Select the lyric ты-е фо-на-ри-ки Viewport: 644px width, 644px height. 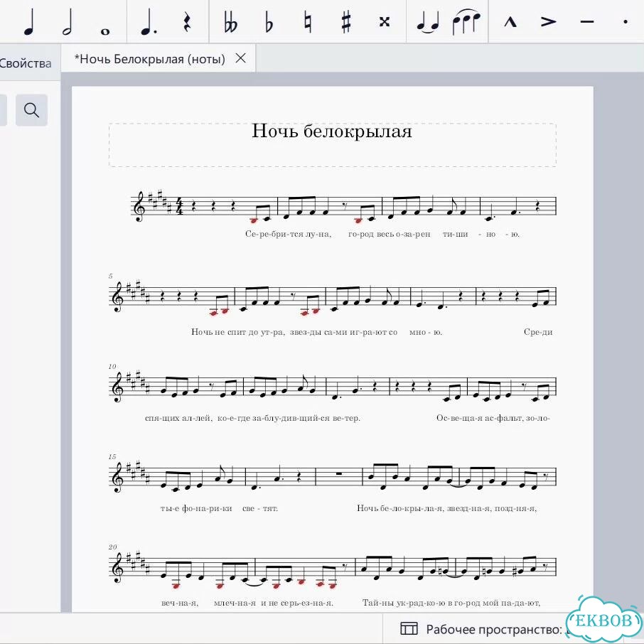196,508
